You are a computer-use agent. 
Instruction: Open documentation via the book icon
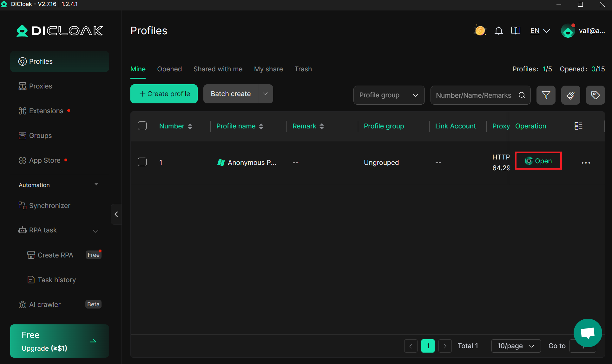516,30
